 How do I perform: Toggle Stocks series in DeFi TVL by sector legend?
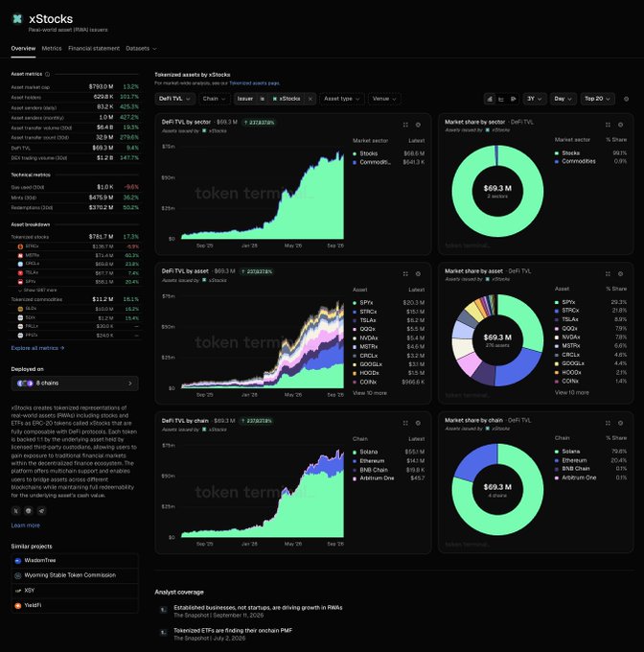pos(365,153)
